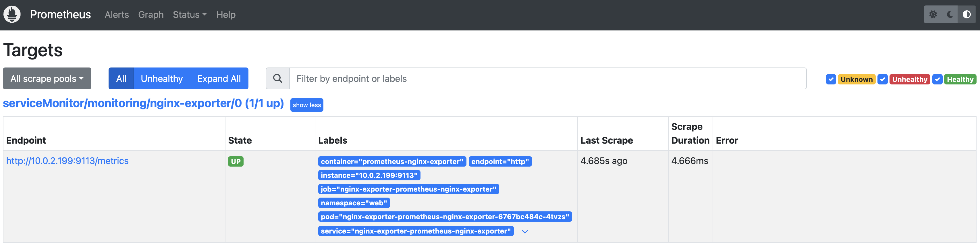Toggle the Healthy state checkbox

[937, 79]
